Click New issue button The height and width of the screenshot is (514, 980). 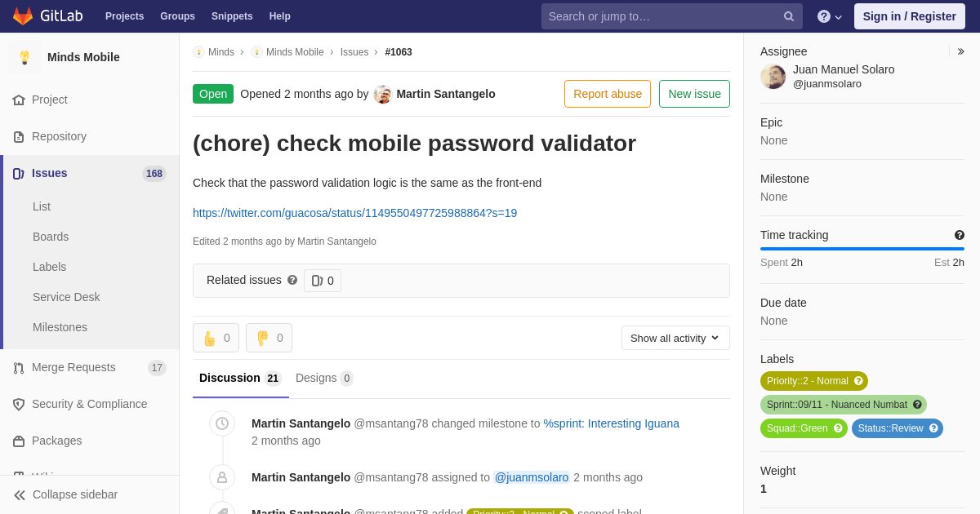click(694, 94)
